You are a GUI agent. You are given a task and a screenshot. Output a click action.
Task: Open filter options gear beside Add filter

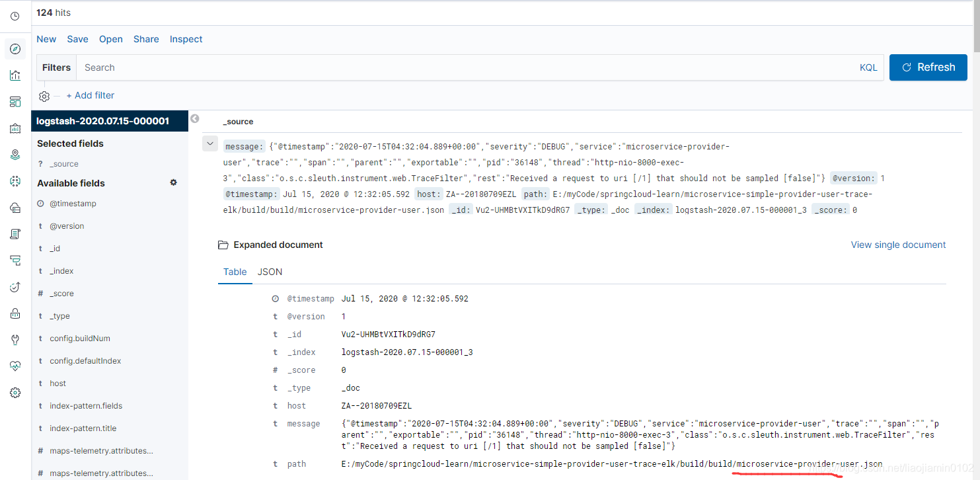point(44,96)
